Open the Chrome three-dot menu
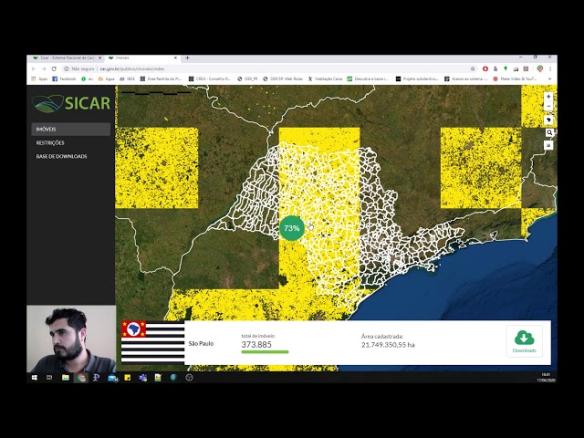This screenshot has width=584, height=438. coord(550,69)
